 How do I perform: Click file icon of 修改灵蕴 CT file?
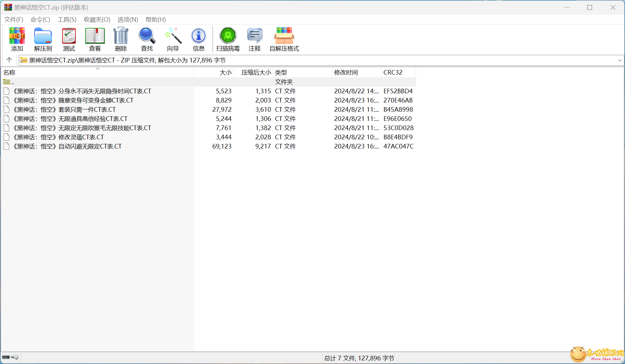coord(6,137)
